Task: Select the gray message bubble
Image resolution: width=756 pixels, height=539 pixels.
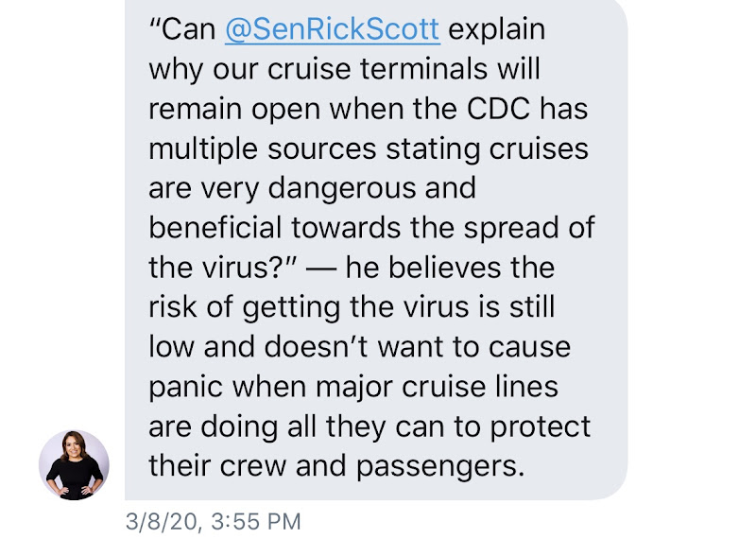Action: pos(376,250)
